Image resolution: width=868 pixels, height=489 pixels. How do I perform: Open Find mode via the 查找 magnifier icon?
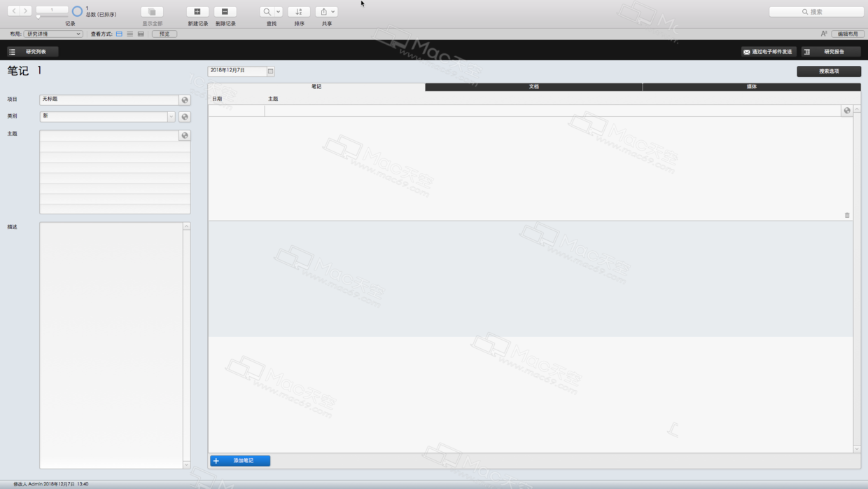tap(266, 11)
